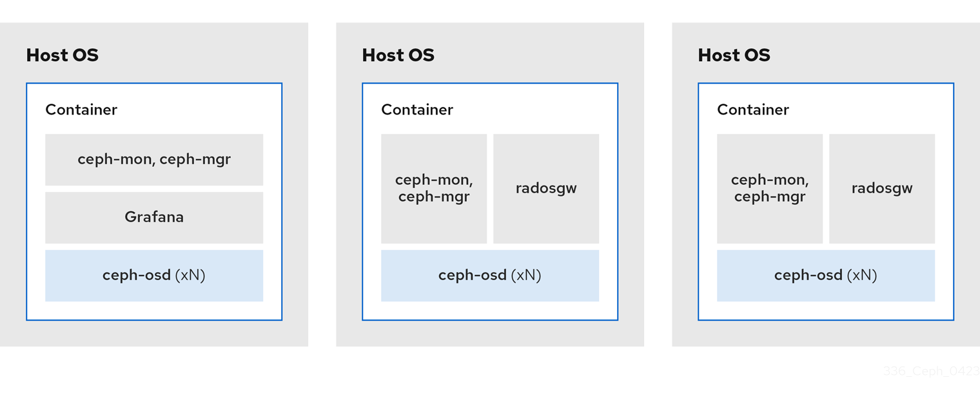Click the "(xN)" text in the middle ceph-osd box

pyautogui.click(x=526, y=276)
